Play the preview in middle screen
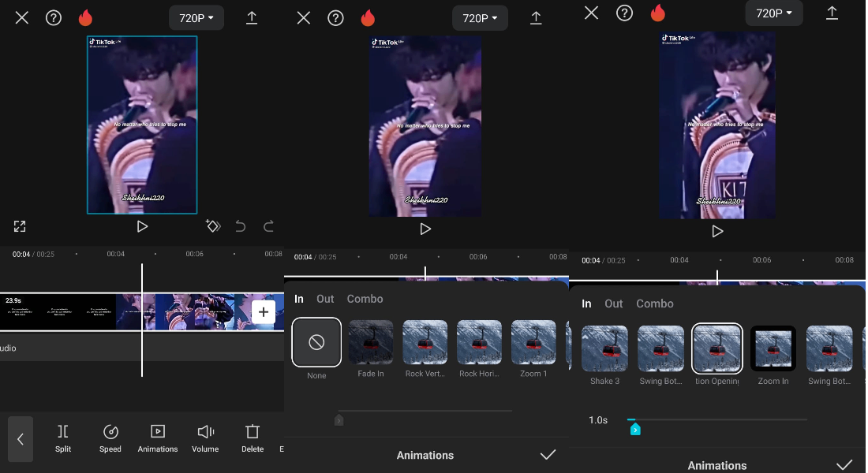 coord(425,229)
